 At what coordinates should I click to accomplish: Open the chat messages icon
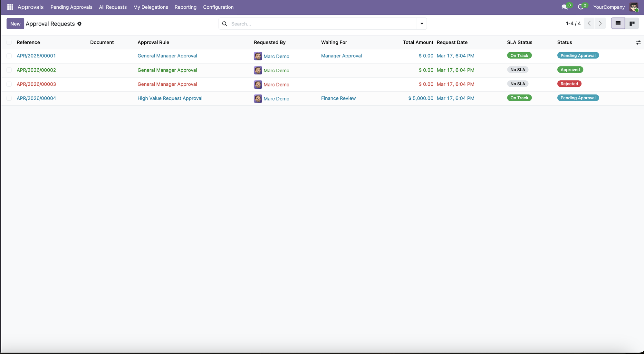coord(564,7)
